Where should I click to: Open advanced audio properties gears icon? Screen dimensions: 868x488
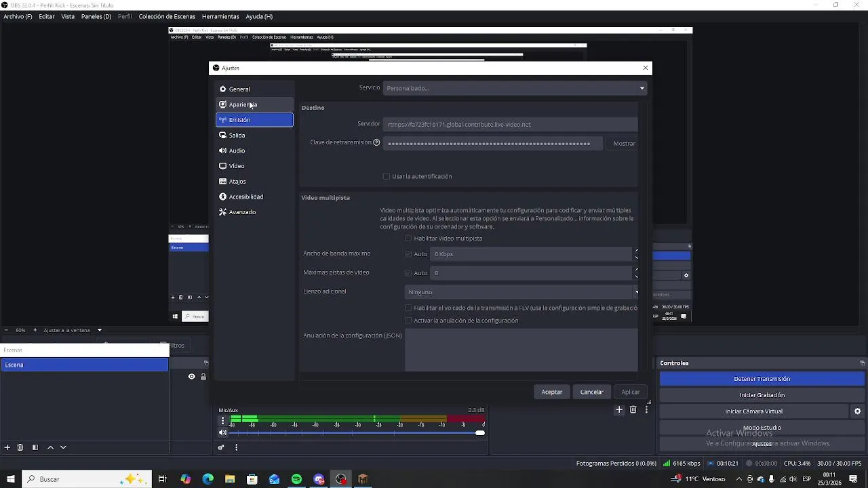point(221,447)
